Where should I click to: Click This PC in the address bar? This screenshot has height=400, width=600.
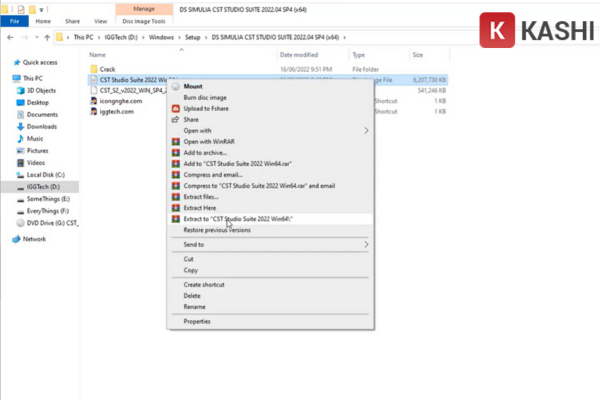coord(83,38)
